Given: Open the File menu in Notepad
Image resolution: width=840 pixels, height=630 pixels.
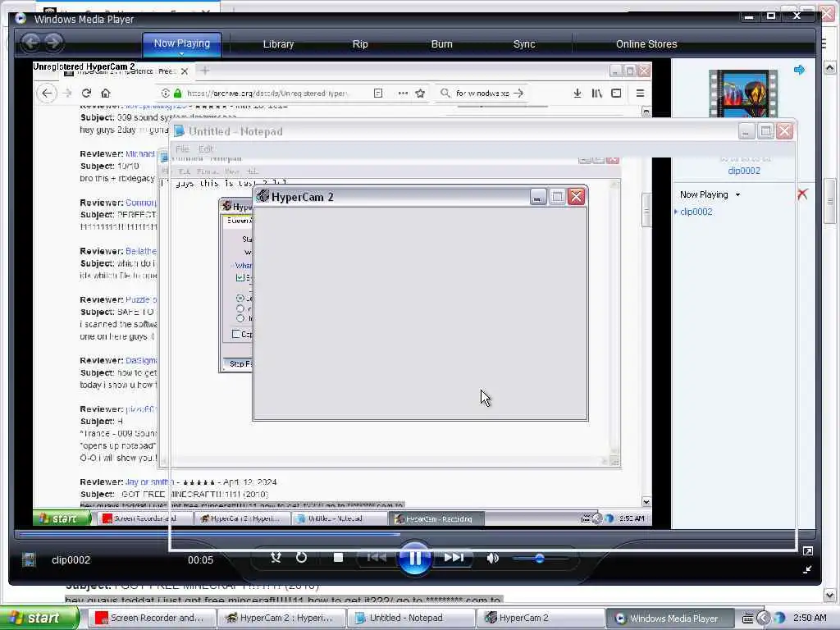Looking at the screenshot, I should pos(182,149).
